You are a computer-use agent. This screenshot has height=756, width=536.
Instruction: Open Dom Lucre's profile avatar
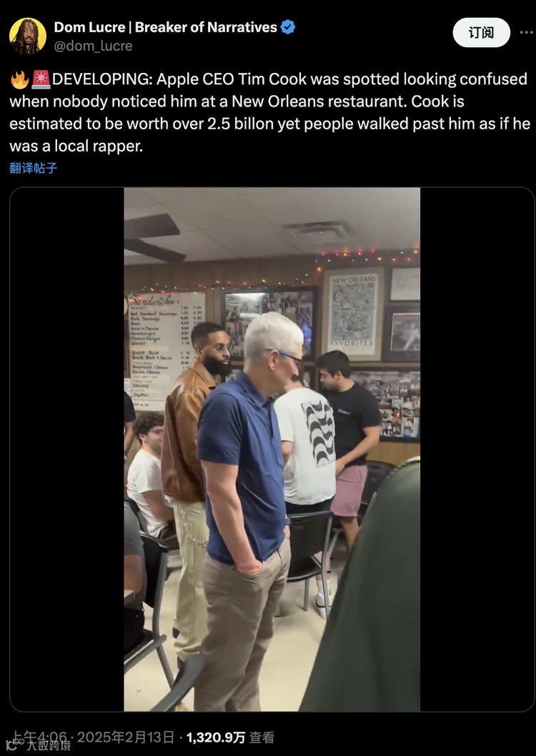click(28, 36)
